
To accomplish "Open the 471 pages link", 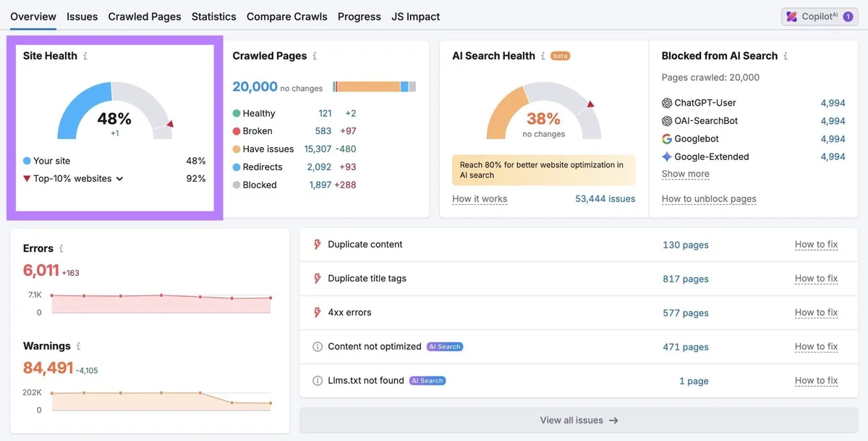I will tap(686, 347).
